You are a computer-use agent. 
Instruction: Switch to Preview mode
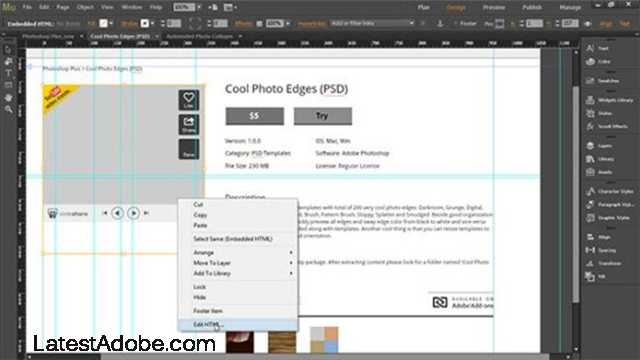[494, 7]
